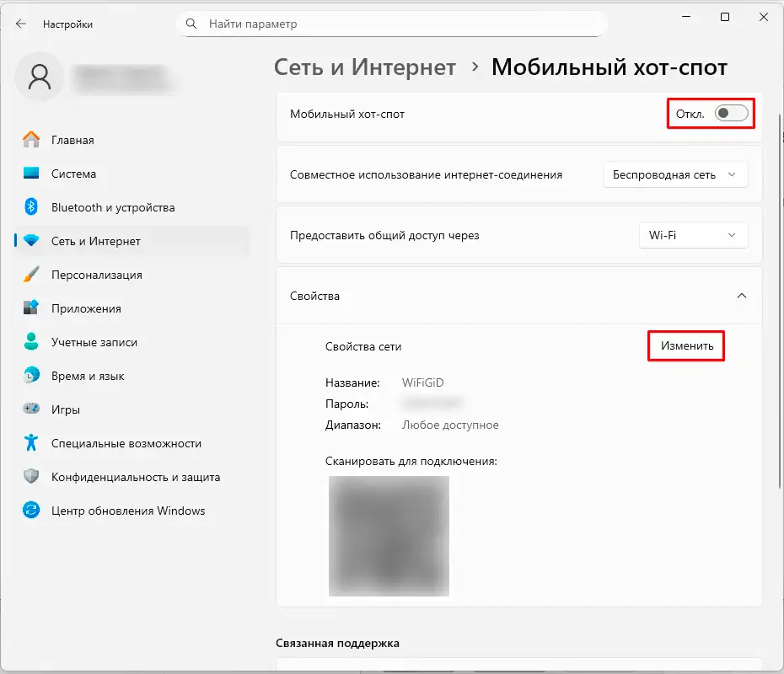Collapse the Свойства section
784x674 pixels.
(x=742, y=296)
